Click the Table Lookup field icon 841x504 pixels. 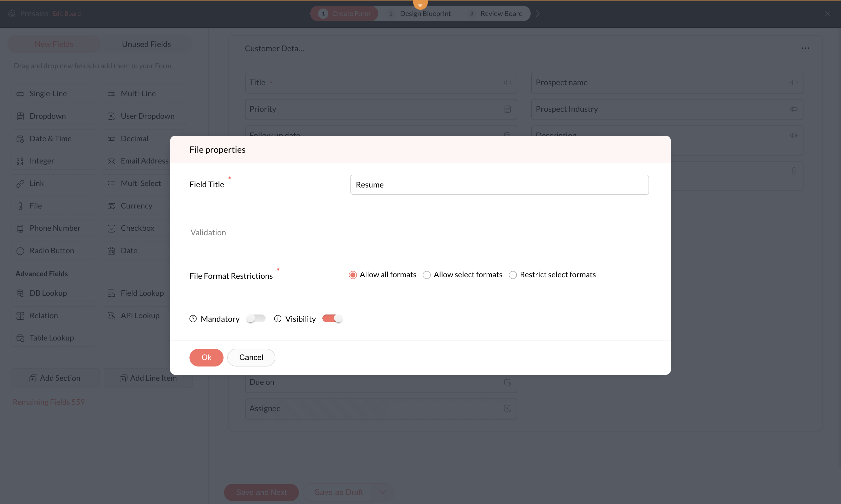tap(20, 338)
